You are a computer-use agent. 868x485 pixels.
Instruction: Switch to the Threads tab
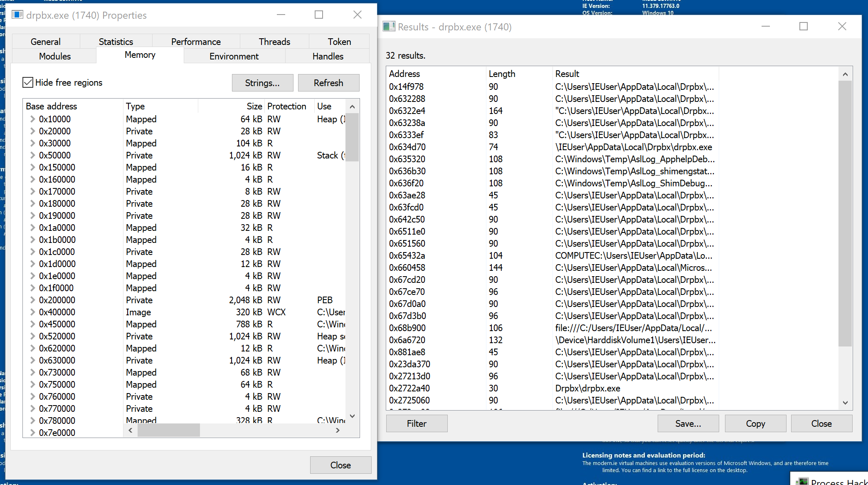(x=274, y=42)
